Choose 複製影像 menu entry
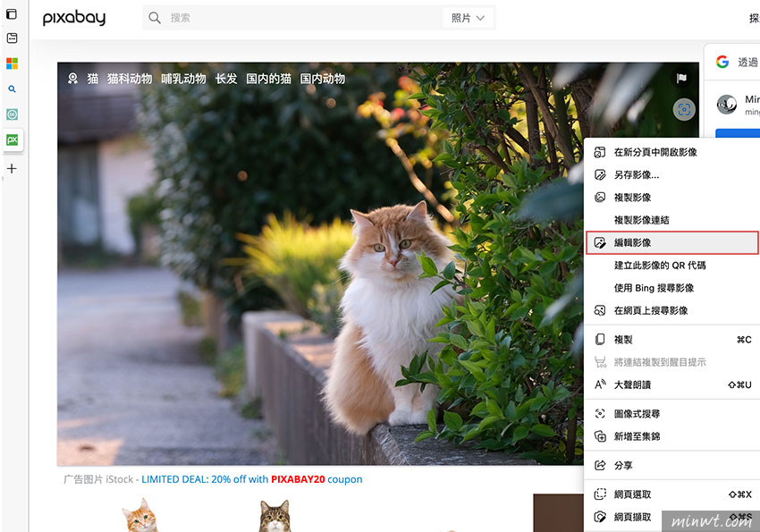The image size is (760, 532). pyautogui.click(x=671, y=198)
